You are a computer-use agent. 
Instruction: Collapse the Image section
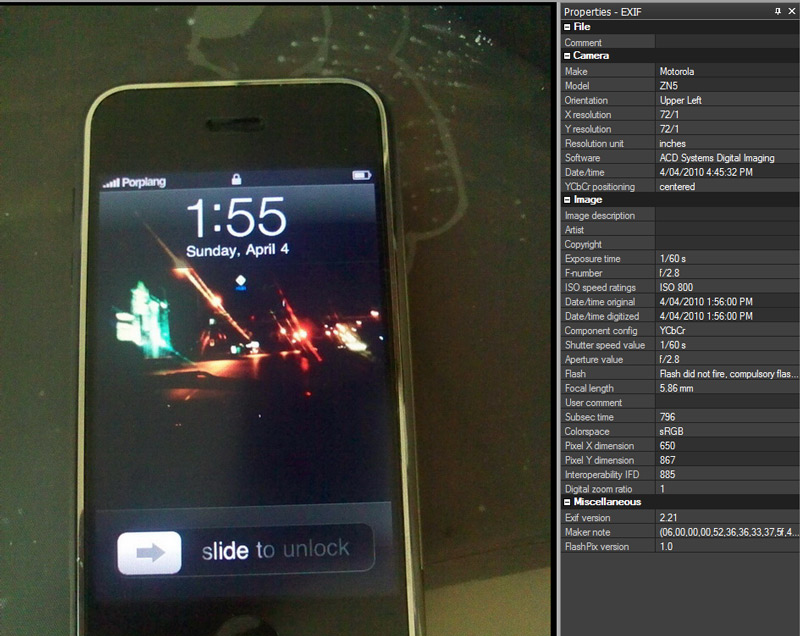click(567, 200)
